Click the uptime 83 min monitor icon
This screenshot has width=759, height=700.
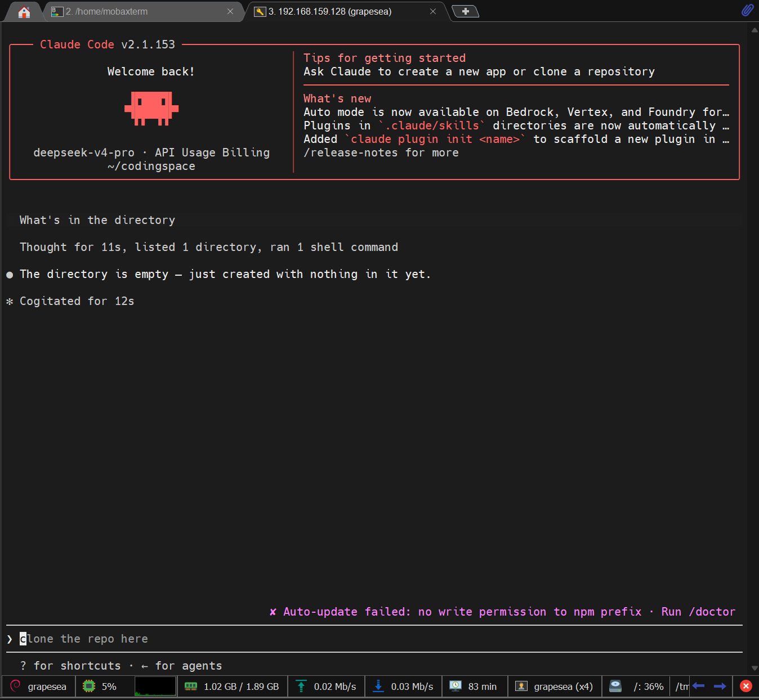456,686
